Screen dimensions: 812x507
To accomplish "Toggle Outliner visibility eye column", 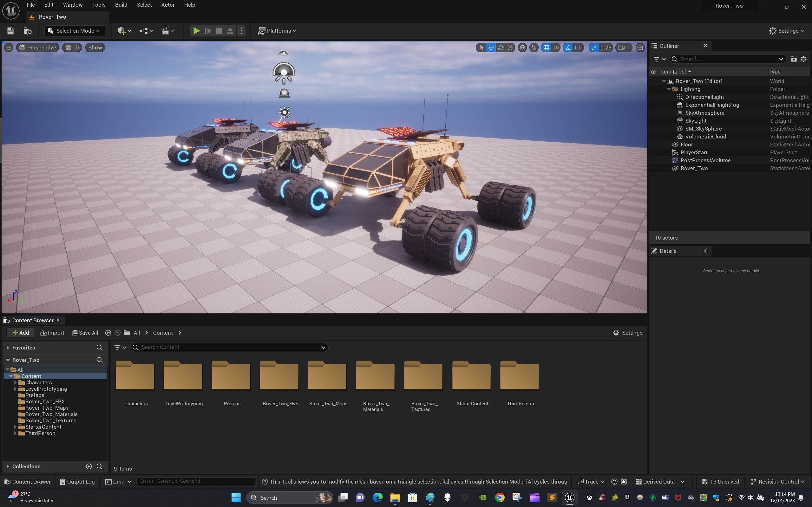I will [x=653, y=72].
